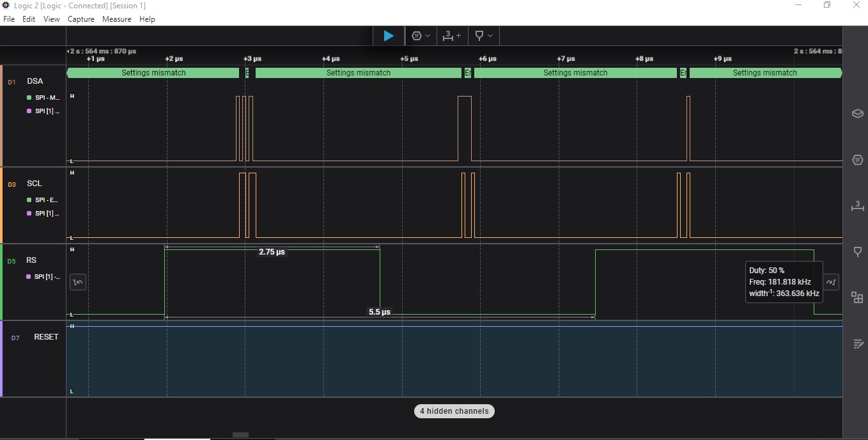The height and width of the screenshot is (440, 868).
Task: Open the Trigger panel in right sidebar
Action: [x=857, y=252]
